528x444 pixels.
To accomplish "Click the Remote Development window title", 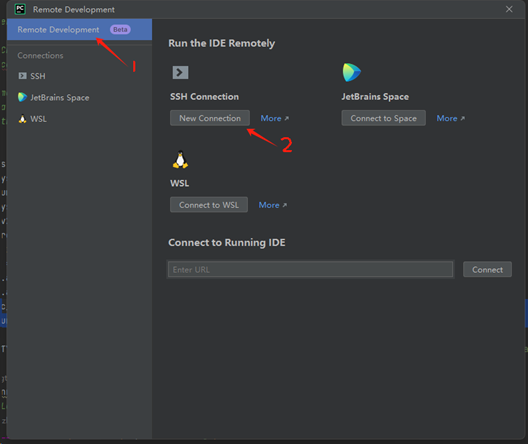I will point(74,9).
